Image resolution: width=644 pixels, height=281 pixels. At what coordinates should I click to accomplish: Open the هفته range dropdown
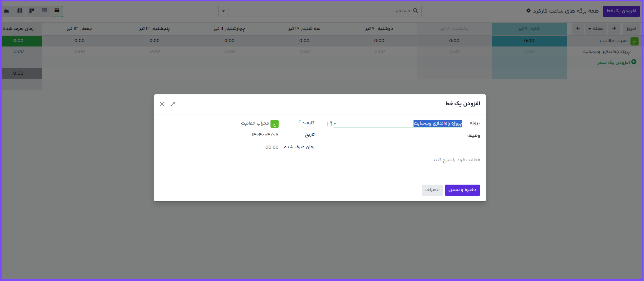point(596,29)
